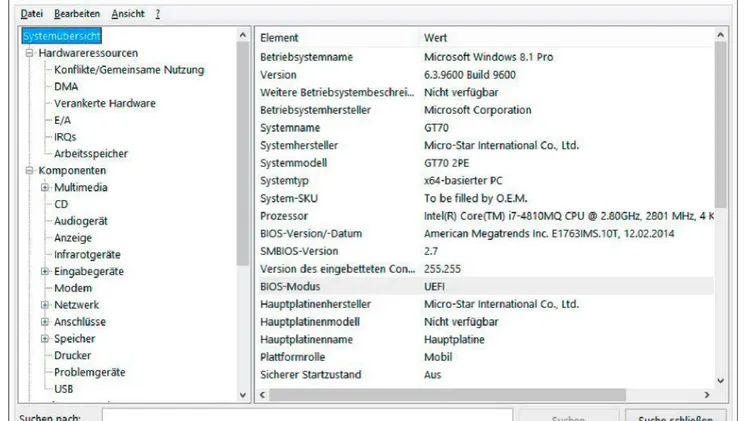This screenshot has height=421, width=750.
Task: Click the Komponenten label
Action: pyautogui.click(x=72, y=170)
